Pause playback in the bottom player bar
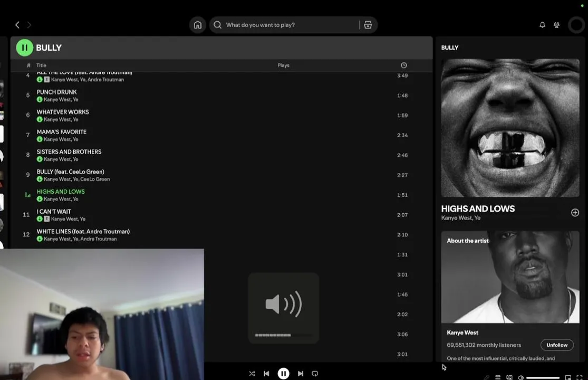This screenshot has height=380, width=588. pyautogui.click(x=283, y=374)
